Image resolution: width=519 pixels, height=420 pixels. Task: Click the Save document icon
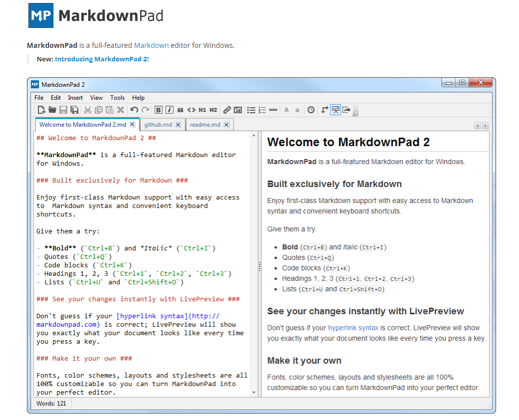click(x=63, y=110)
